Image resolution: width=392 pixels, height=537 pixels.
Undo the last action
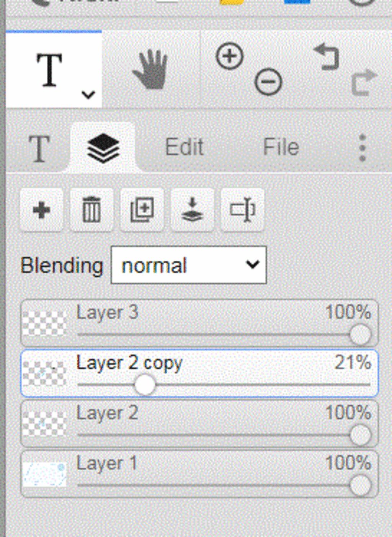point(327,57)
